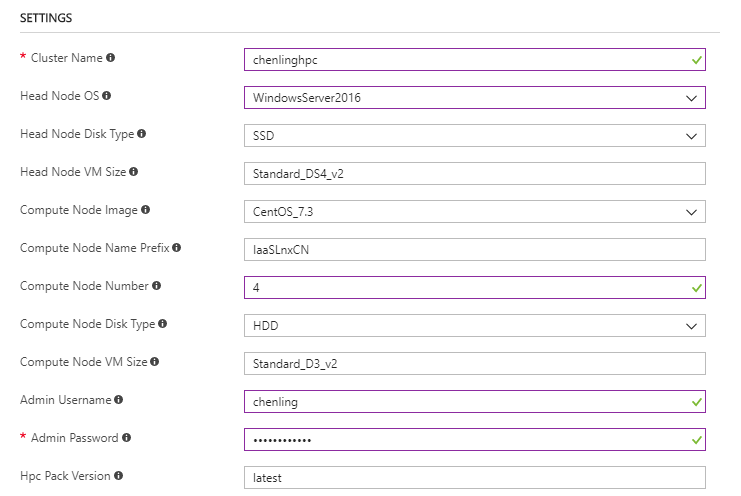Click info icon beside Compute Node Image
The width and height of the screenshot is (741, 496).
(x=146, y=210)
